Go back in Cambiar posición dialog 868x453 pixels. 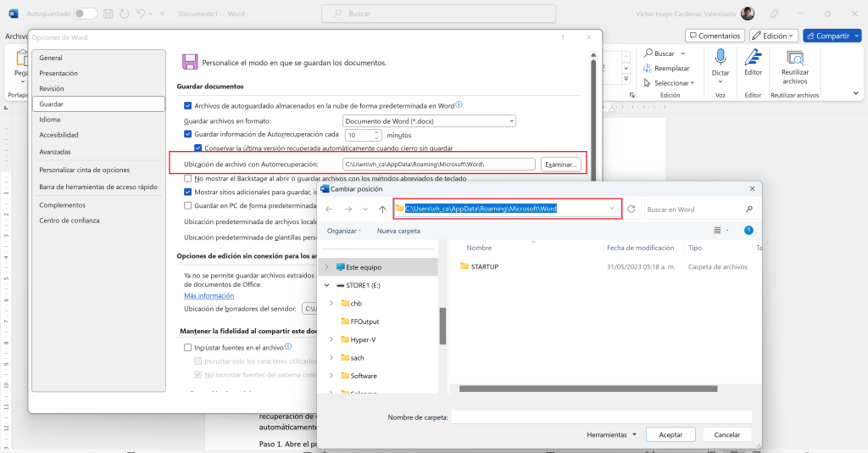tap(329, 210)
